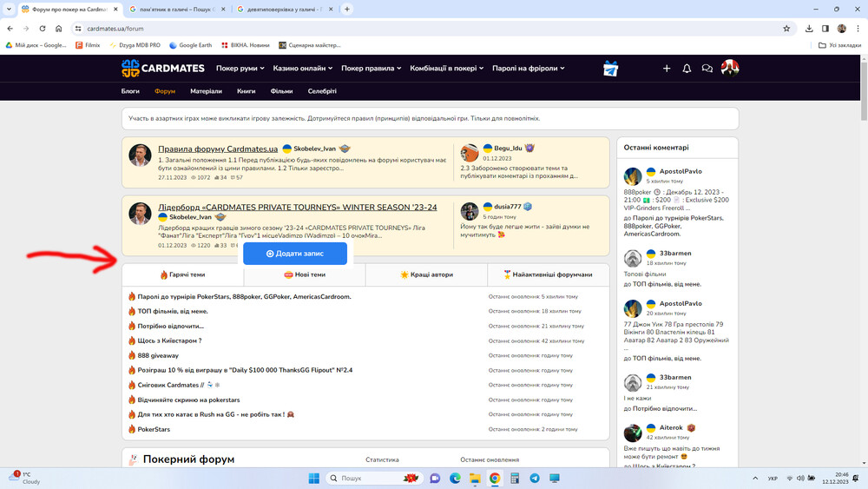Open Правила форуму Cardmates.ua topic
Screen dimensions: 868x489
tap(218, 149)
